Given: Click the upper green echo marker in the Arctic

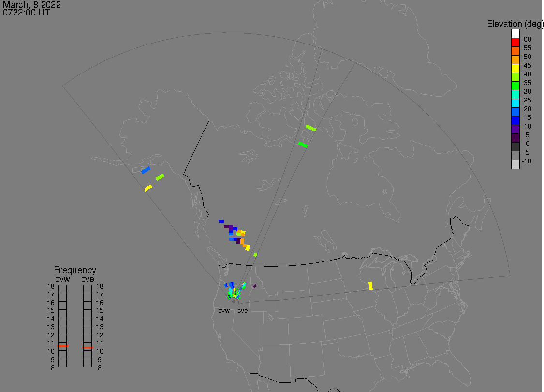Looking at the screenshot, I should [x=311, y=128].
